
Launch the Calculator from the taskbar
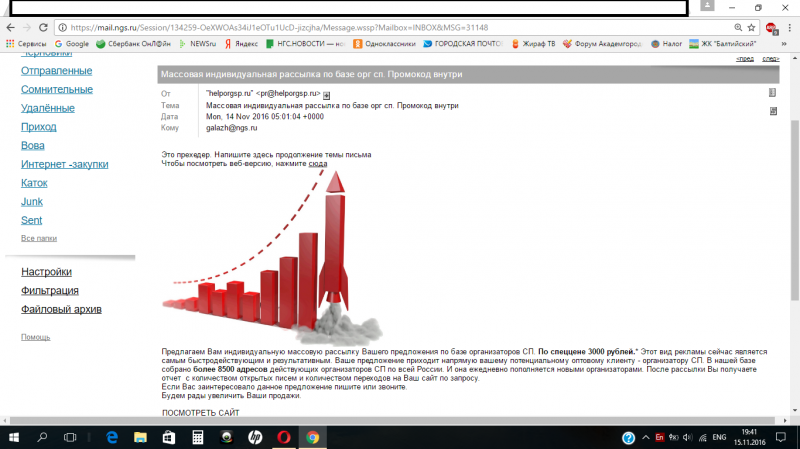click(198, 437)
